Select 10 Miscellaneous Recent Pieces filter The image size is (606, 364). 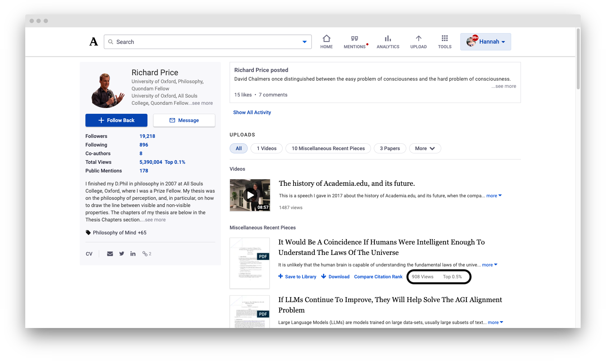(x=328, y=148)
